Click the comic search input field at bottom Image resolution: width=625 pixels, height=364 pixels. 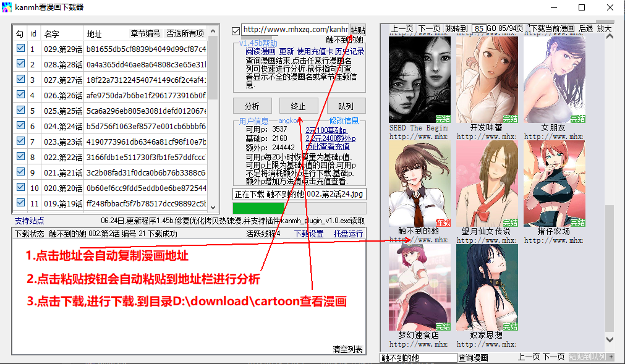418,358
